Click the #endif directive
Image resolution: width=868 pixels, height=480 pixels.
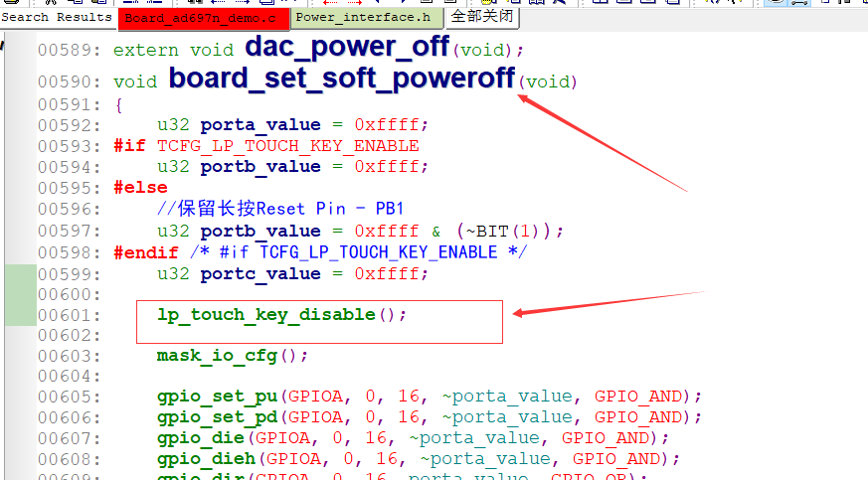[x=146, y=252]
